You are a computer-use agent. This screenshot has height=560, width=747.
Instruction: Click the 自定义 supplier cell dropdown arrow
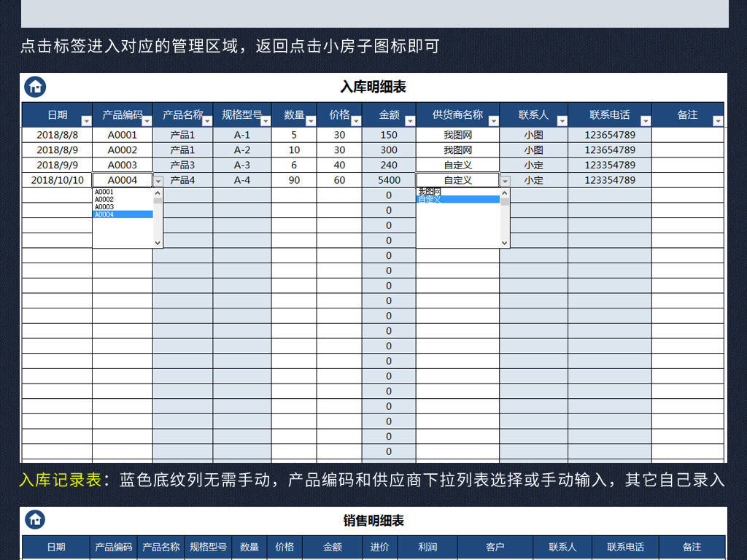click(505, 181)
